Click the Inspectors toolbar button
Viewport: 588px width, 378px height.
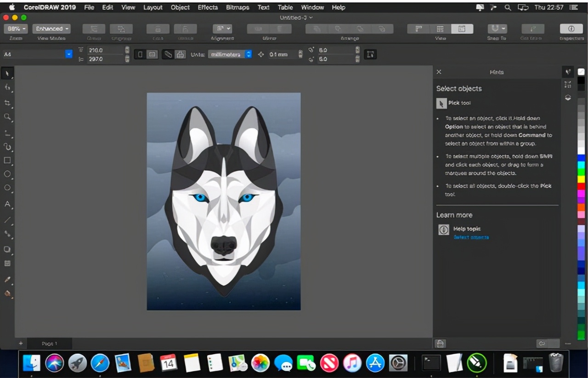click(571, 29)
